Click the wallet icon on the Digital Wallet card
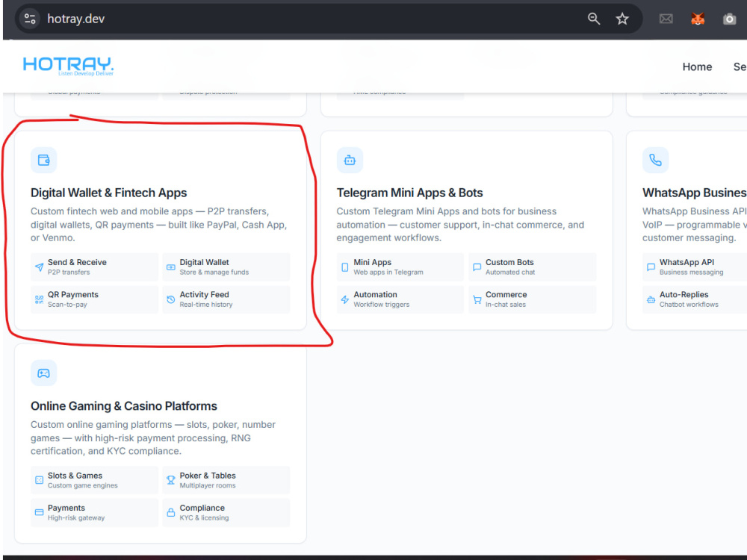The width and height of the screenshot is (747, 560). click(44, 160)
